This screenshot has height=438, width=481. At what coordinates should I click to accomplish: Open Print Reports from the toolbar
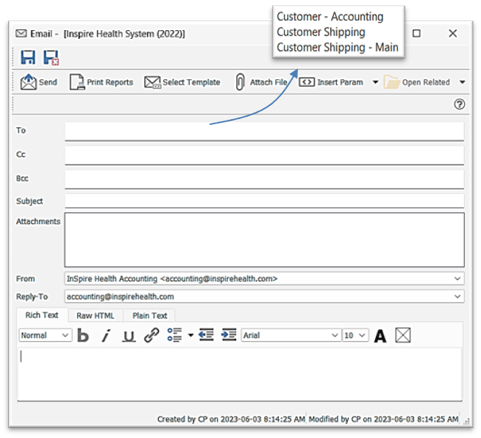pos(101,82)
